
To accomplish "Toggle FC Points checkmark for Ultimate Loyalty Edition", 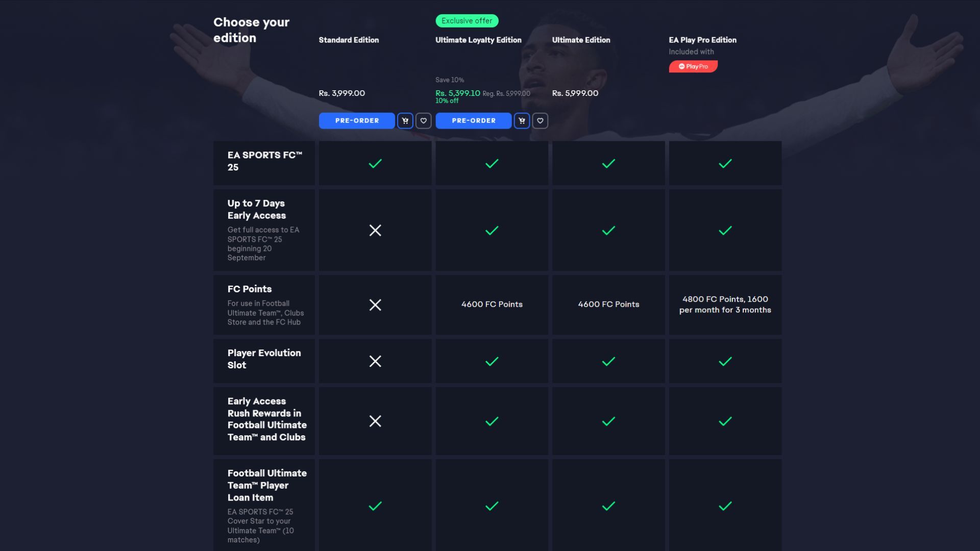I will [492, 305].
